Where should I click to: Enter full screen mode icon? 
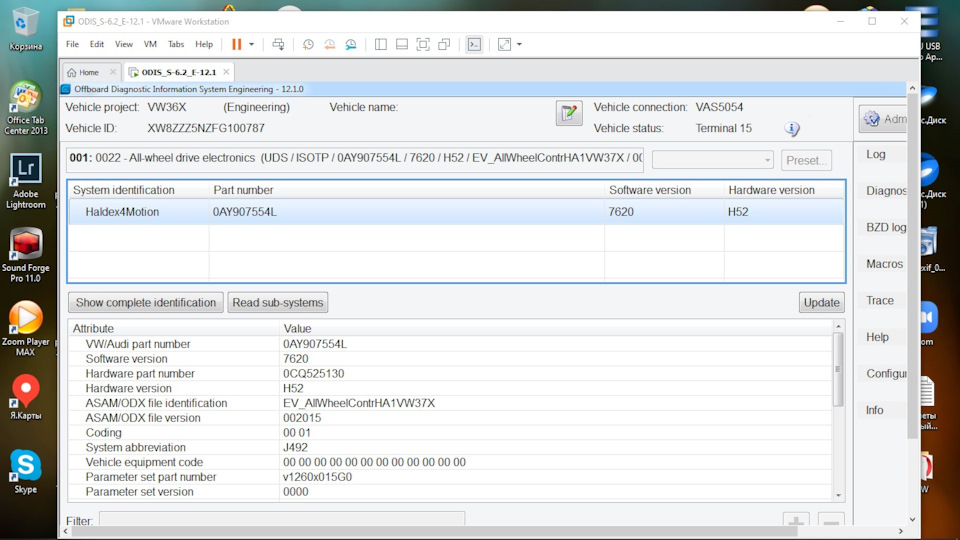click(422, 44)
